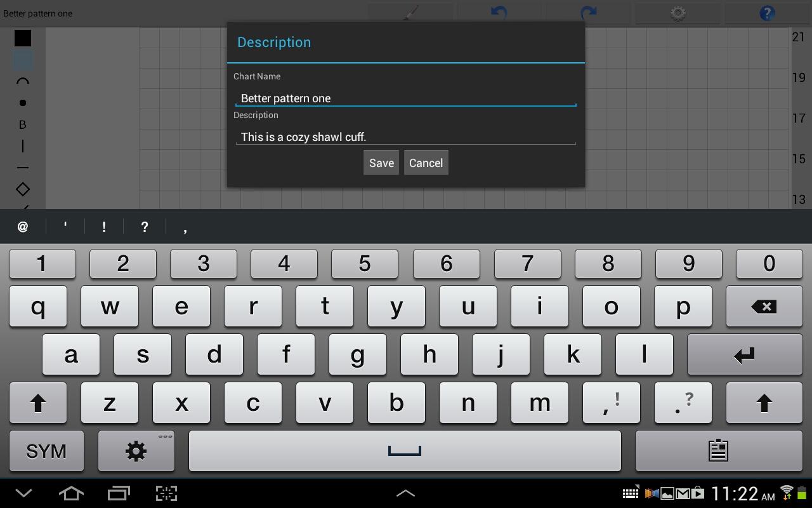Open the clipboard key on the keyboard

(718, 451)
